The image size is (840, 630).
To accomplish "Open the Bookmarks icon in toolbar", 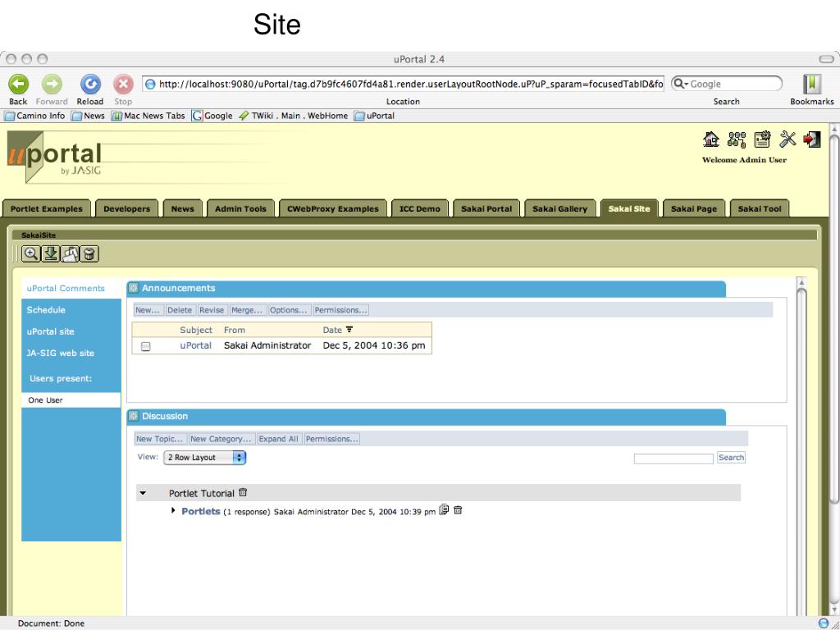I will pyautogui.click(x=812, y=84).
